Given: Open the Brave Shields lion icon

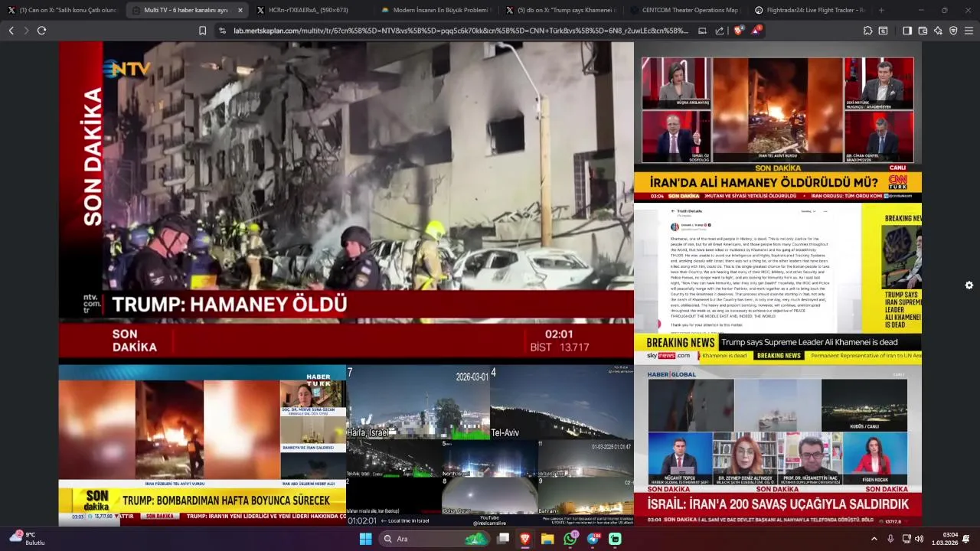Looking at the screenshot, I should coord(739,31).
